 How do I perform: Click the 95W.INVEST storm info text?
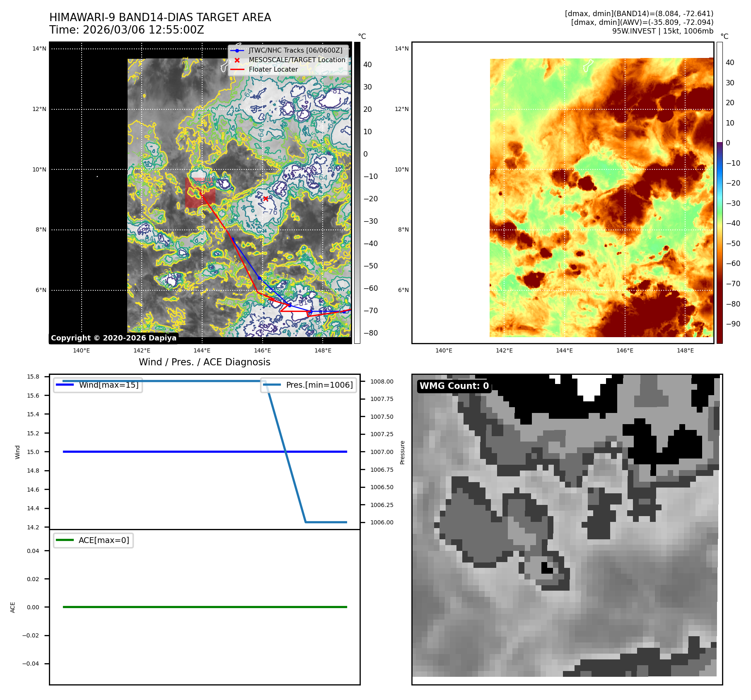pyautogui.click(x=662, y=31)
